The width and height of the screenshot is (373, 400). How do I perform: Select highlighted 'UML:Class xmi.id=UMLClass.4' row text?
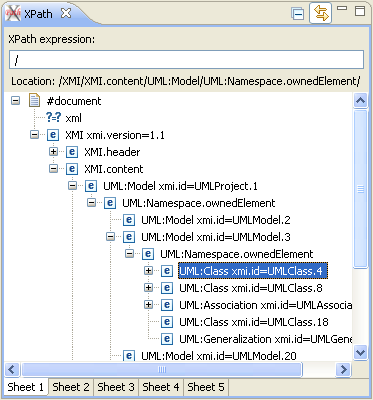[x=253, y=271]
